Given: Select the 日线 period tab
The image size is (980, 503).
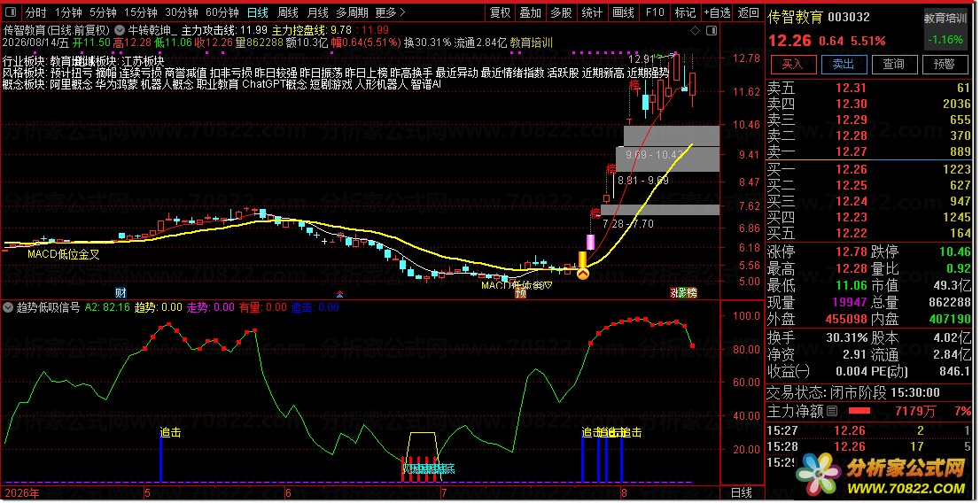Looking at the screenshot, I should [258, 12].
